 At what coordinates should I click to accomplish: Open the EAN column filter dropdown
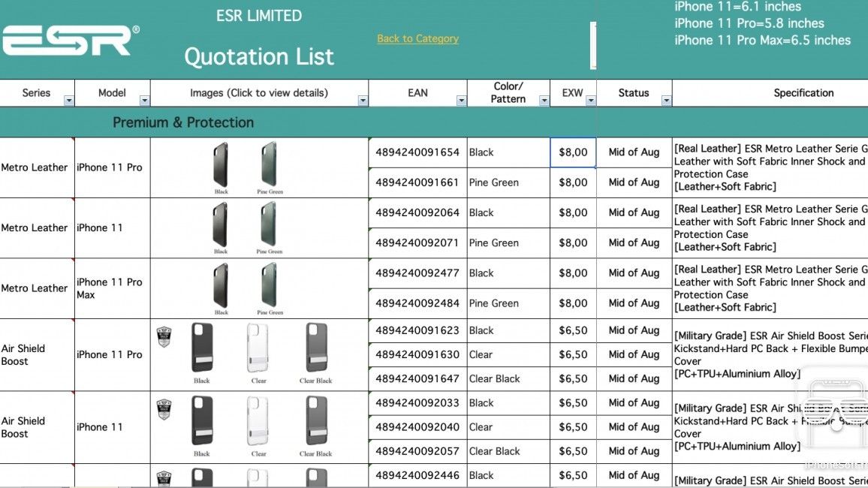click(x=460, y=98)
